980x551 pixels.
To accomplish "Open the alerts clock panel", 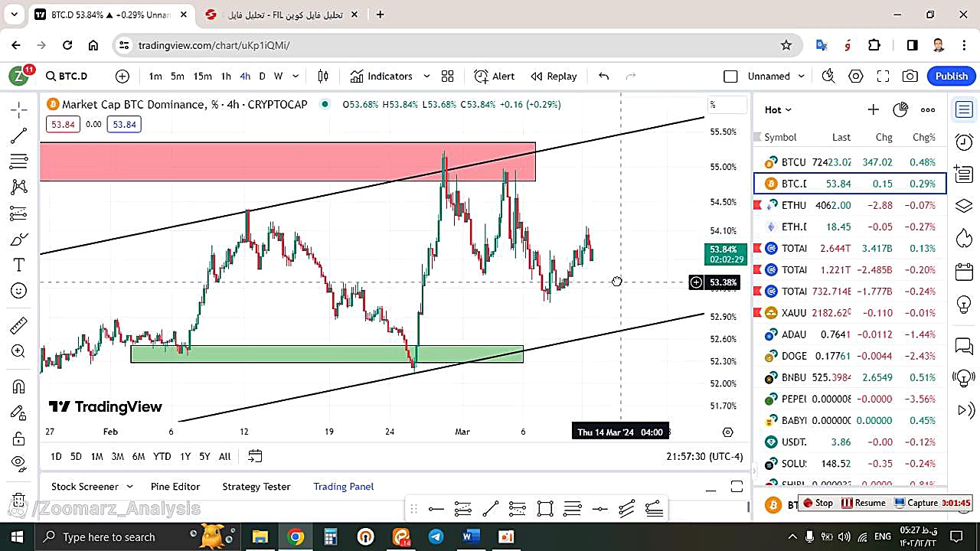I will 964,142.
